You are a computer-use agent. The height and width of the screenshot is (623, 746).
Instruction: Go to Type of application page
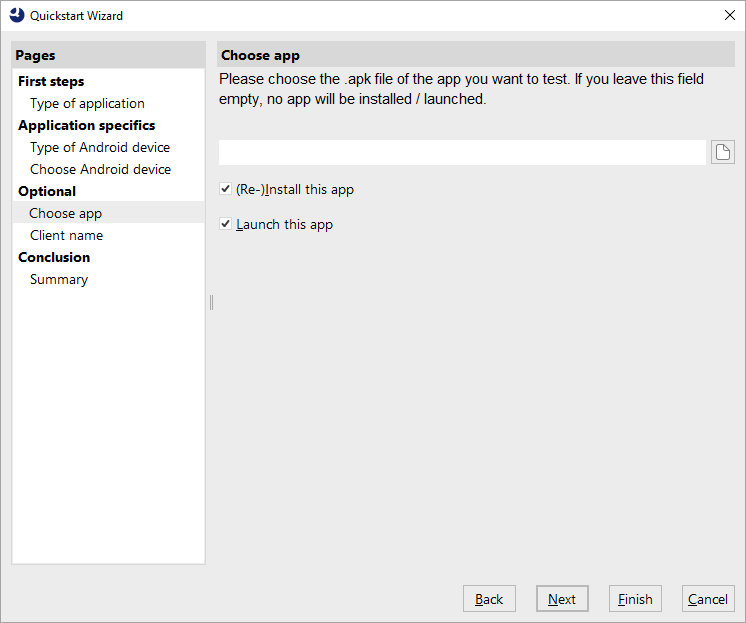click(x=87, y=103)
